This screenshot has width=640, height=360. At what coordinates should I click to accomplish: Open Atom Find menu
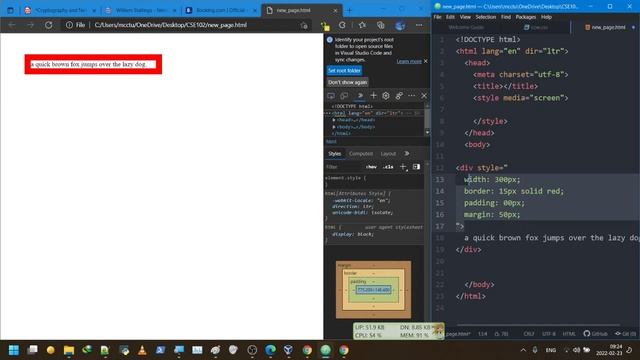[506, 17]
